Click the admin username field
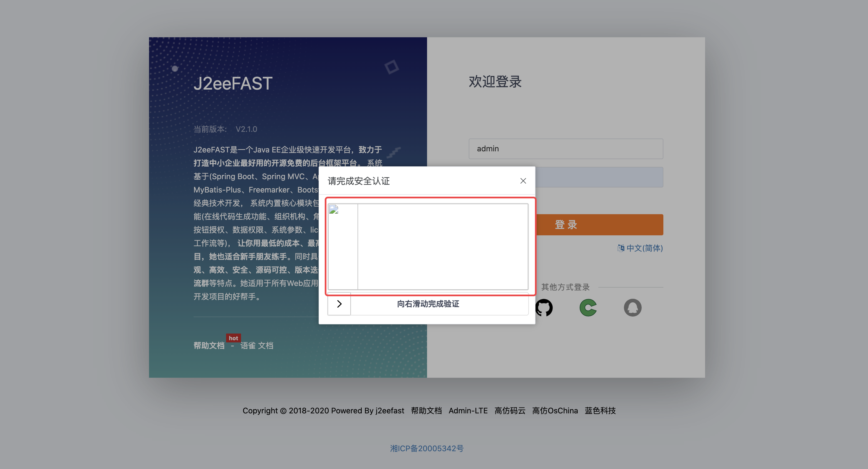Viewport: 868px width, 469px height. 566,149
